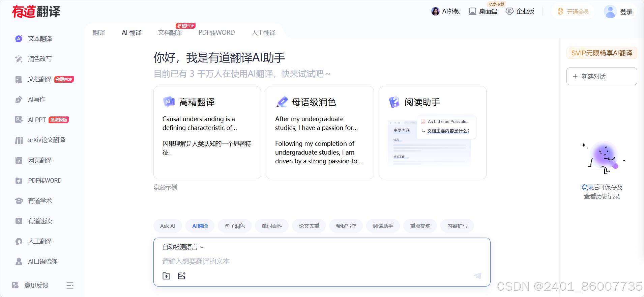644x297 pixels.
Task: Click the upload file icon in input box
Action: (166, 276)
